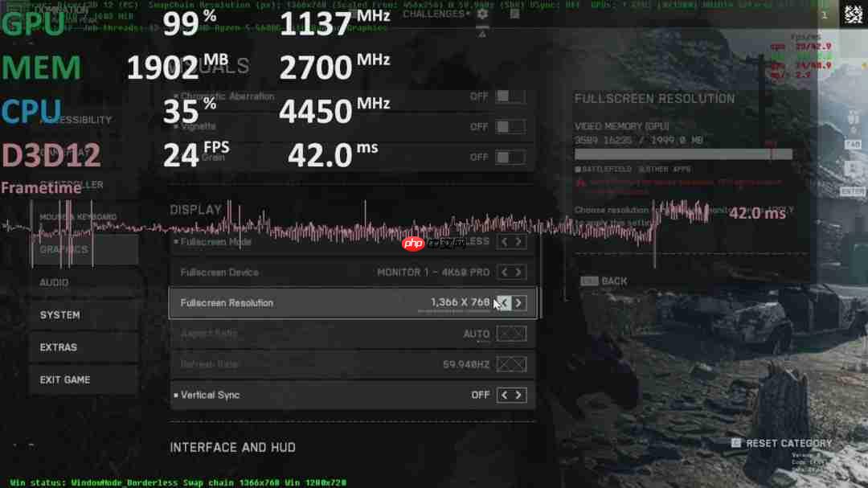
Task: Click the right arrow on Fullscreen Device
Action: [x=519, y=272]
